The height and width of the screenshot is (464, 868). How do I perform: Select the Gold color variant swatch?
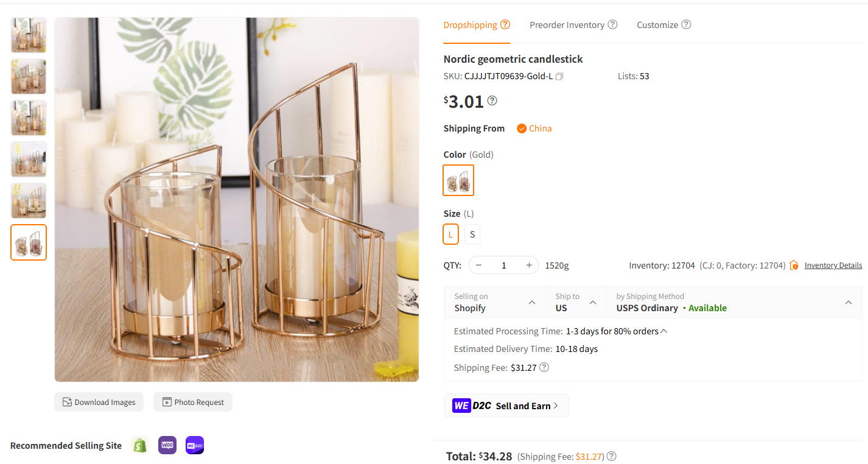click(458, 180)
